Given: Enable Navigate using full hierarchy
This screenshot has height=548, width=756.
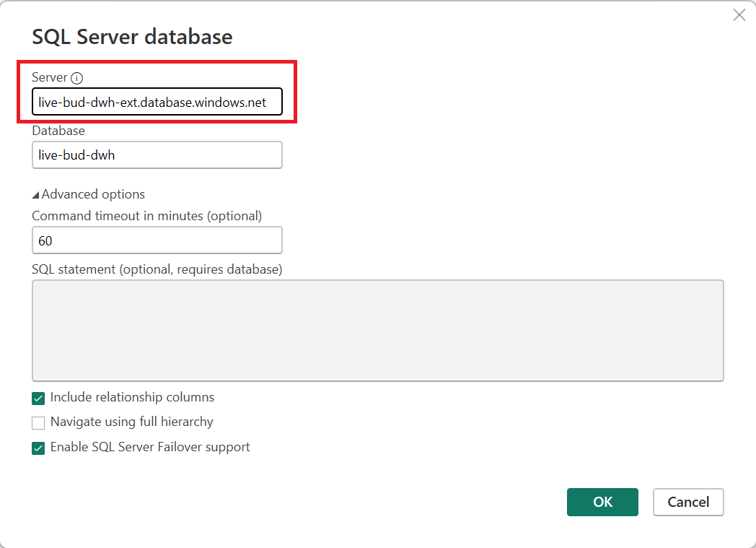Looking at the screenshot, I should click(38, 422).
